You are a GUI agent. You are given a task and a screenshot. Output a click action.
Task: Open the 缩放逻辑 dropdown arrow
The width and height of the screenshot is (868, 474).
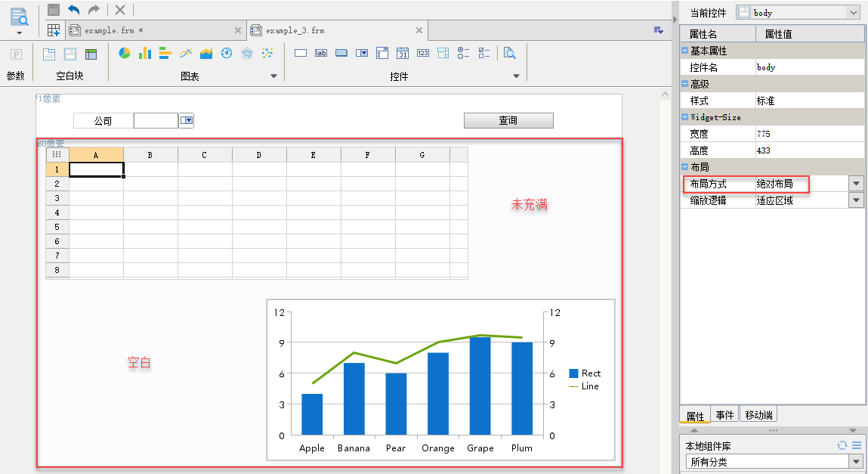[857, 200]
